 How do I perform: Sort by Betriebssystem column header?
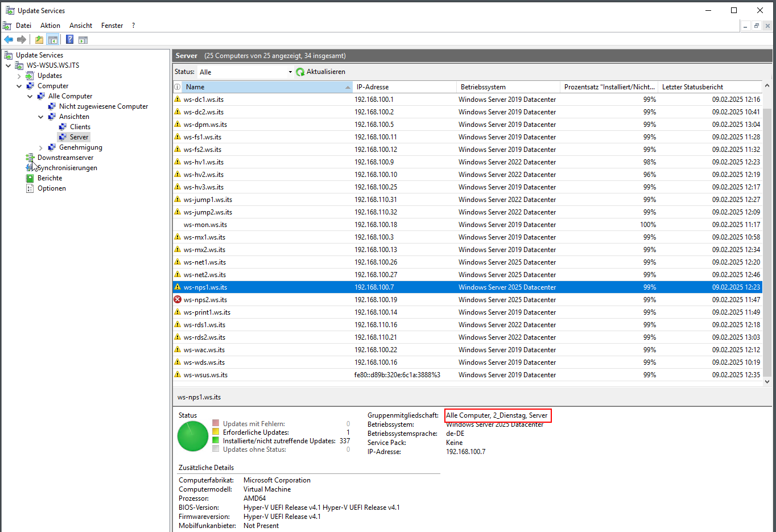coord(508,87)
